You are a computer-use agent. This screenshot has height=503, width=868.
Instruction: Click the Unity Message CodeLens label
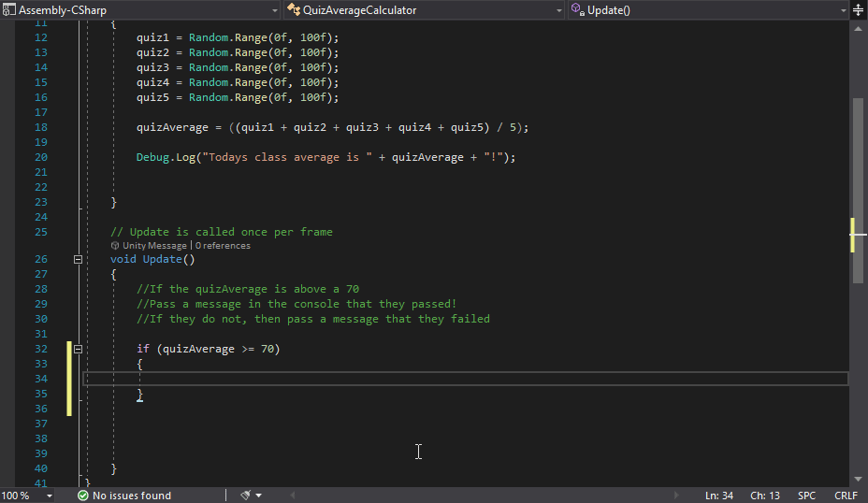[154, 246]
